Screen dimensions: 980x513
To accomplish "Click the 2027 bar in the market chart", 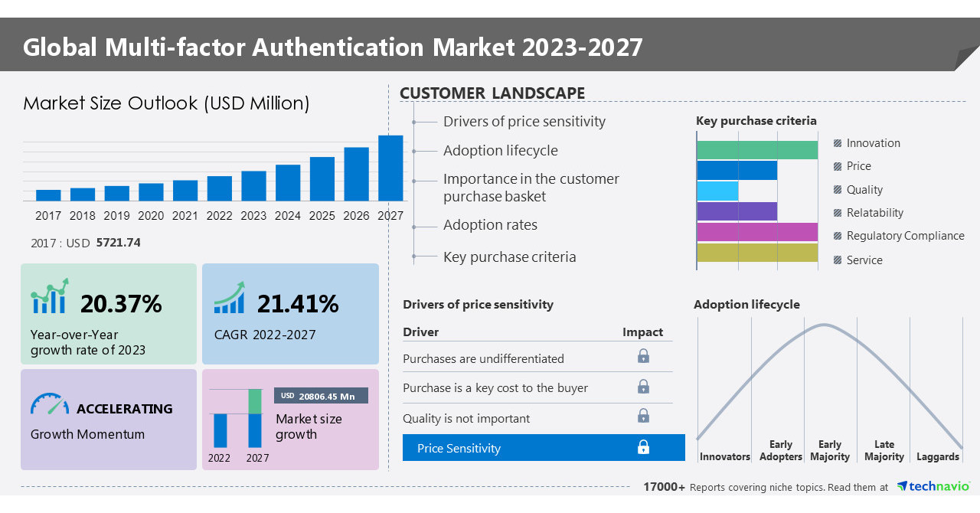I will tap(390, 170).
